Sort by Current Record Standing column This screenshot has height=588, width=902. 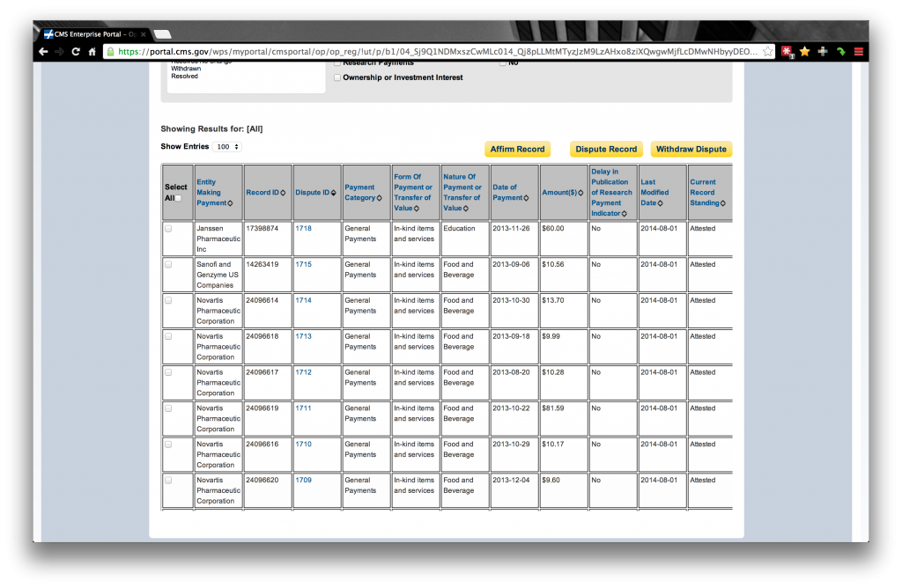pyautogui.click(x=707, y=193)
